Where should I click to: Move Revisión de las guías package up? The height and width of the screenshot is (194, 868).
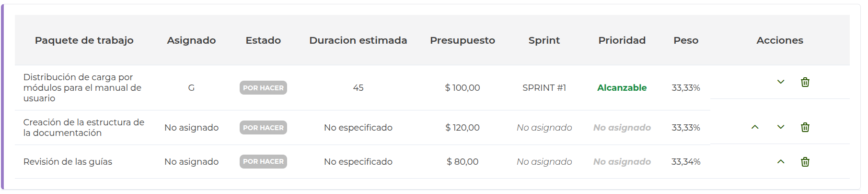point(781,162)
